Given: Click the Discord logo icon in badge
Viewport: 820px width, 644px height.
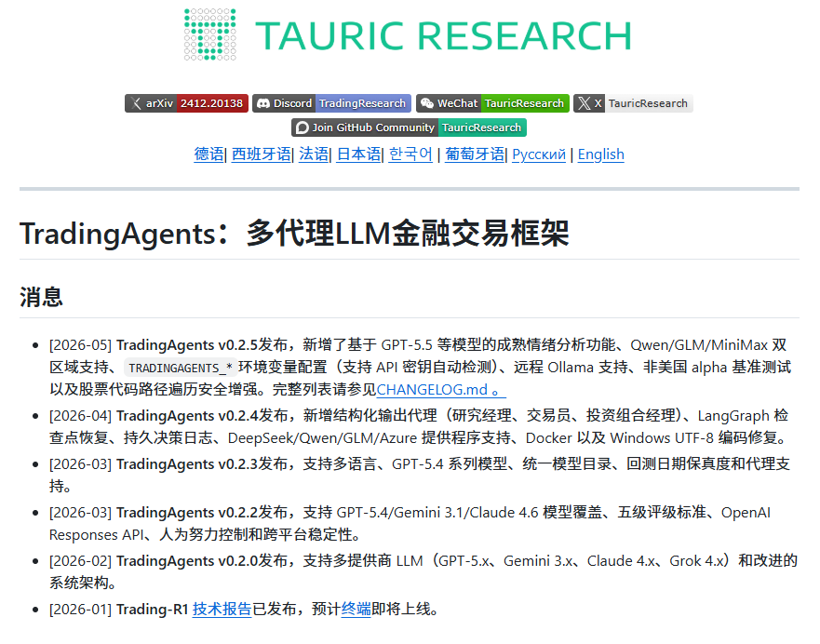Looking at the screenshot, I should tap(263, 103).
